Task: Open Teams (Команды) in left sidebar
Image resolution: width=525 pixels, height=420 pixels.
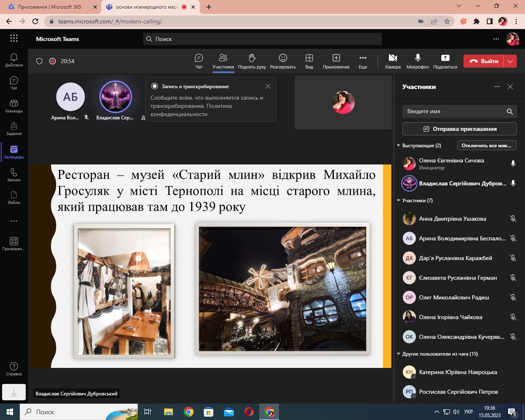Action: pyautogui.click(x=14, y=105)
